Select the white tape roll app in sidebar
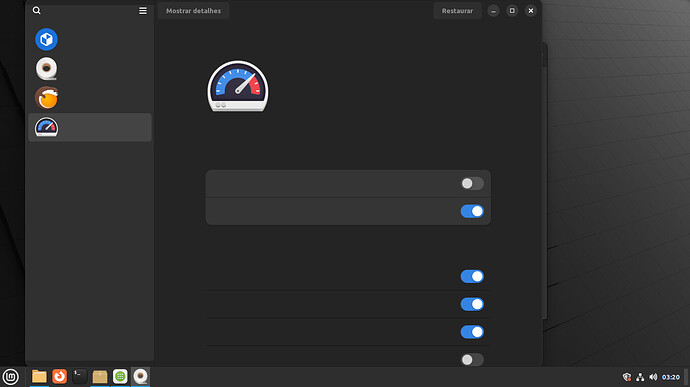Screen dimensions: 690x387 pyautogui.click(x=46, y=69)
